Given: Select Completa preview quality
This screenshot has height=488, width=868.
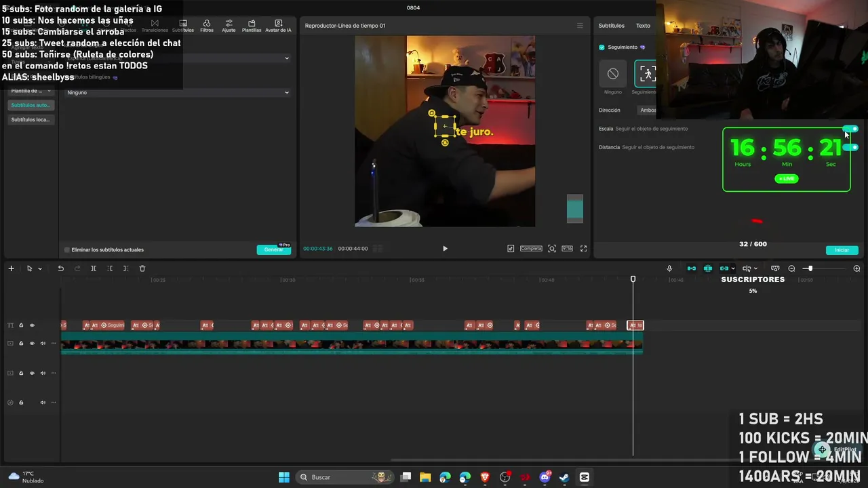Looking at the screenshot, I should pyautogui.click(x=531, y=249).
